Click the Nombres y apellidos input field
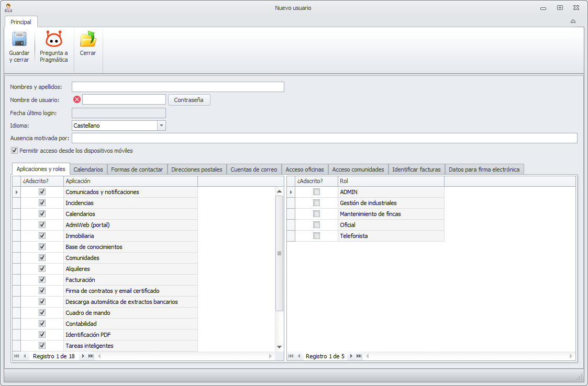This screenshot has height=386, width=588. click(178, 87)
